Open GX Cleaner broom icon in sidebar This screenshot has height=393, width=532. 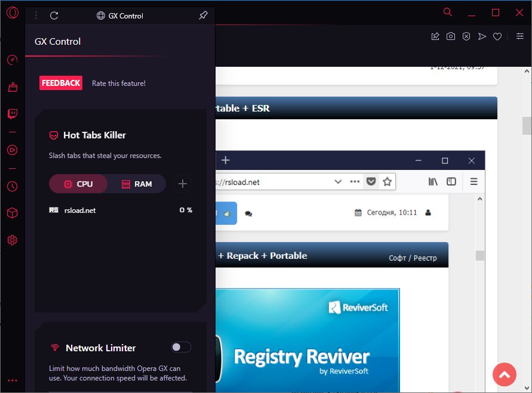click(x=13, y=87)
